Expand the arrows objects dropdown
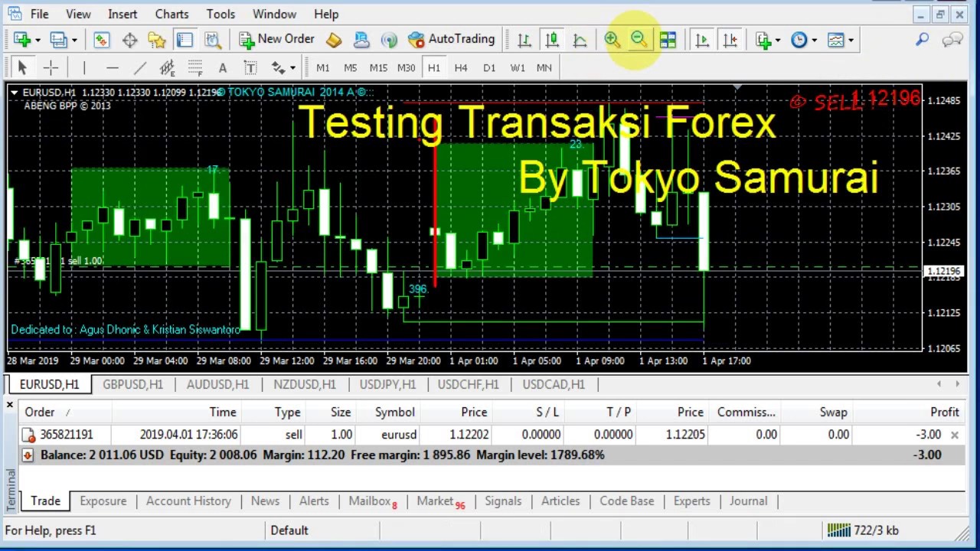The height and width of the screenshot is (551, 980). pyautogui.click(x=292, y=67)
